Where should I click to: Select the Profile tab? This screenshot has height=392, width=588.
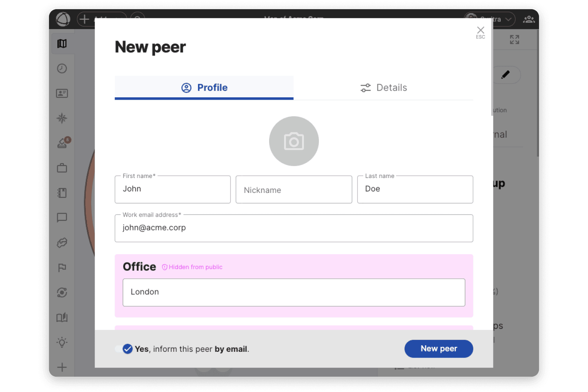204,88
